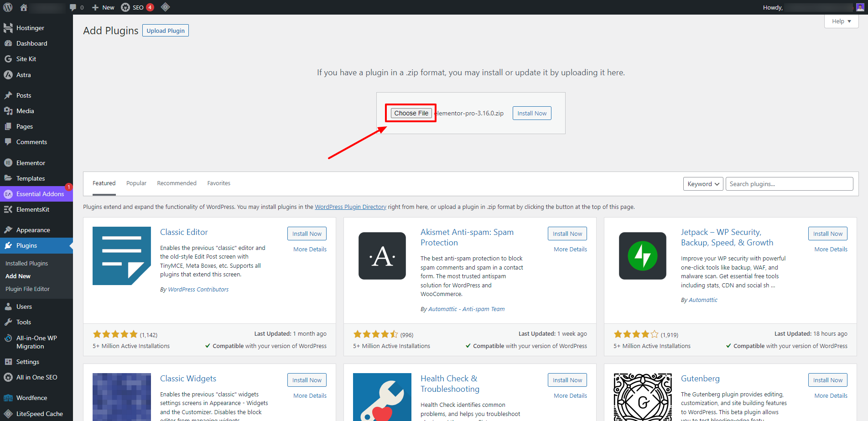This screenshot has height=421, width=868.
Task: Open the site home icon
Action: [x=24, y=7]
